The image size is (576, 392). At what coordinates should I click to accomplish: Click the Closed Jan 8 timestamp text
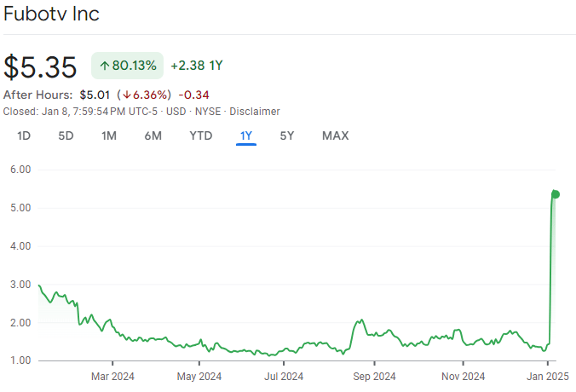(80, 112)
